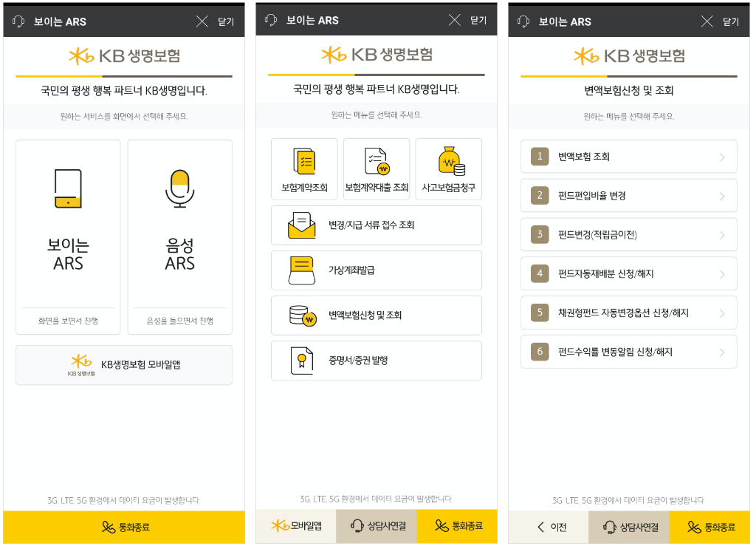Screen dimensions: 756x546
Task: Tap 통화종료 in right screen footer
Action: pos(709,528)
